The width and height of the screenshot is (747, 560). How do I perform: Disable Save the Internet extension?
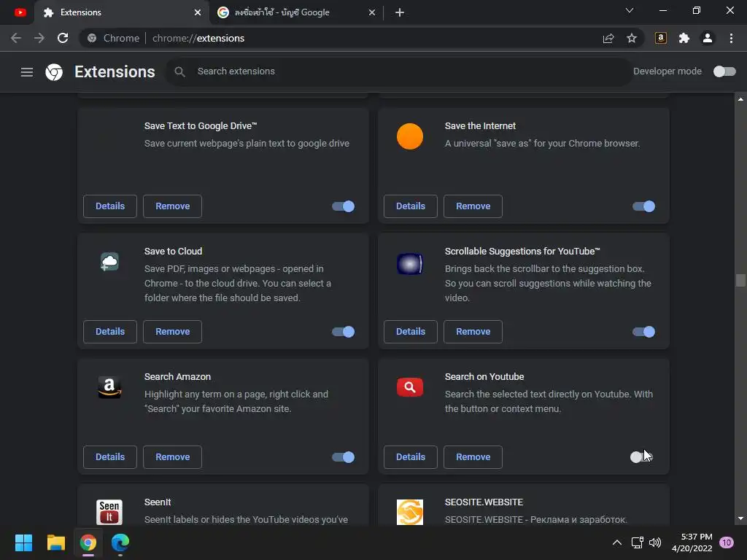[x=643, y=206]
